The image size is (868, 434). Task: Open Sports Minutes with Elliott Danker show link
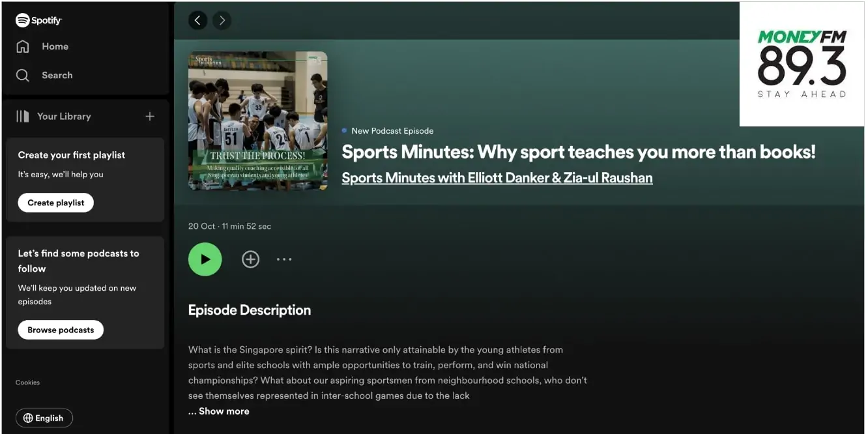click(497, 178)
